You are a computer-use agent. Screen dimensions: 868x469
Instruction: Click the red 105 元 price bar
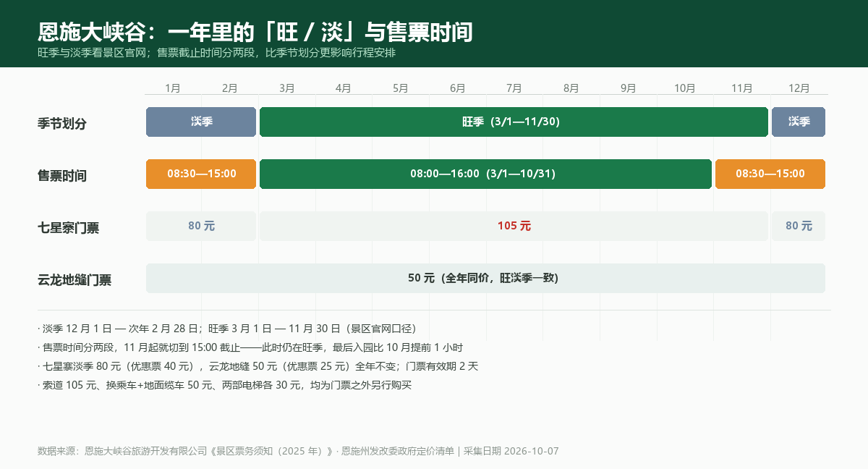(x=514, y=226)
